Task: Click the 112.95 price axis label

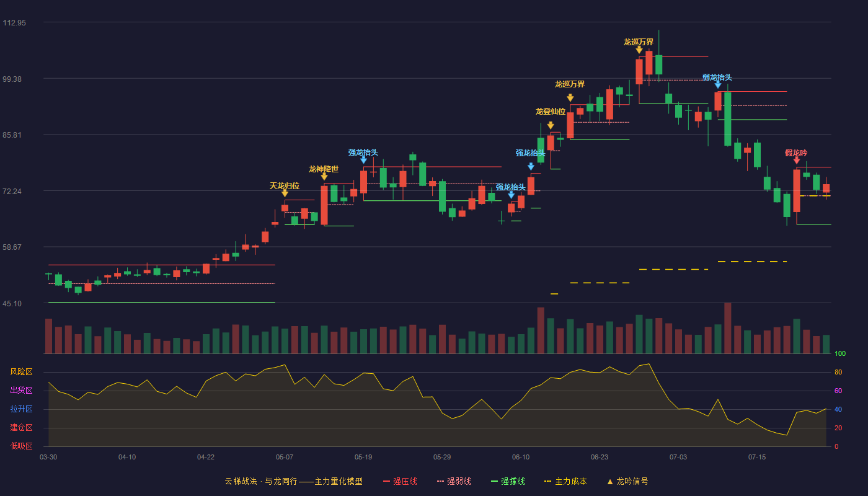Action: [x=14, y=23]
